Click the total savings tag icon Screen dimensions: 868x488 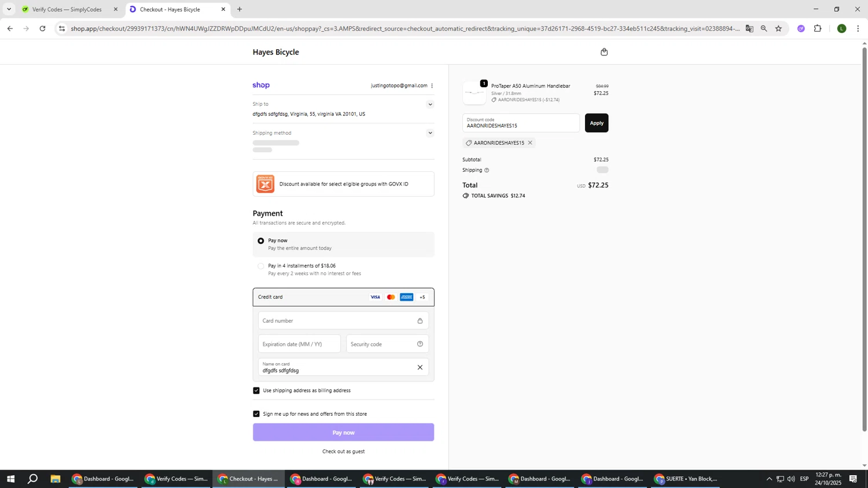[x=466, y=196]
